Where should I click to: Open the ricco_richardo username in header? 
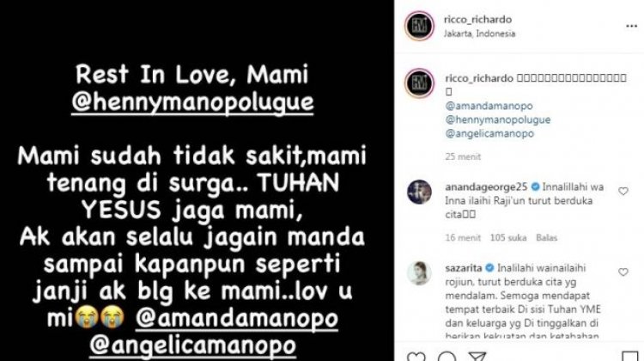pyautogui.click(x=477, y=19)
